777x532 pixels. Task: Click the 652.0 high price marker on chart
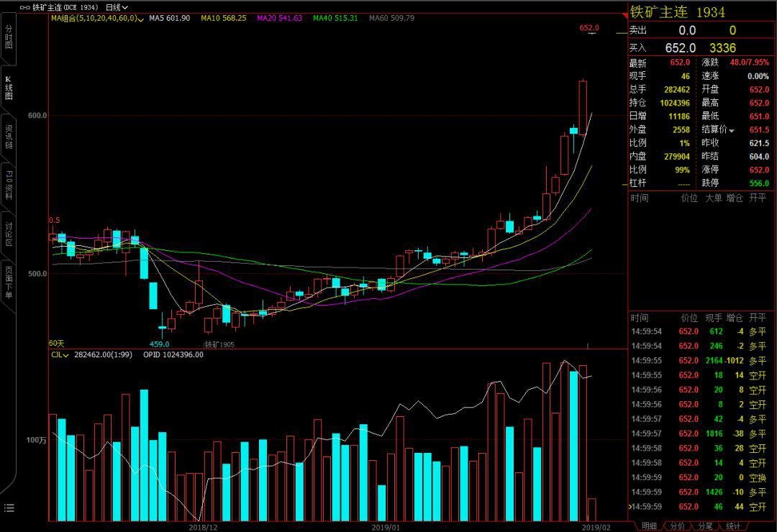(589, 28)
